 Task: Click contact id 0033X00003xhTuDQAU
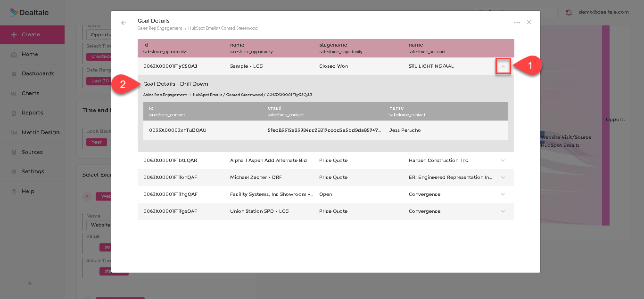178,130
